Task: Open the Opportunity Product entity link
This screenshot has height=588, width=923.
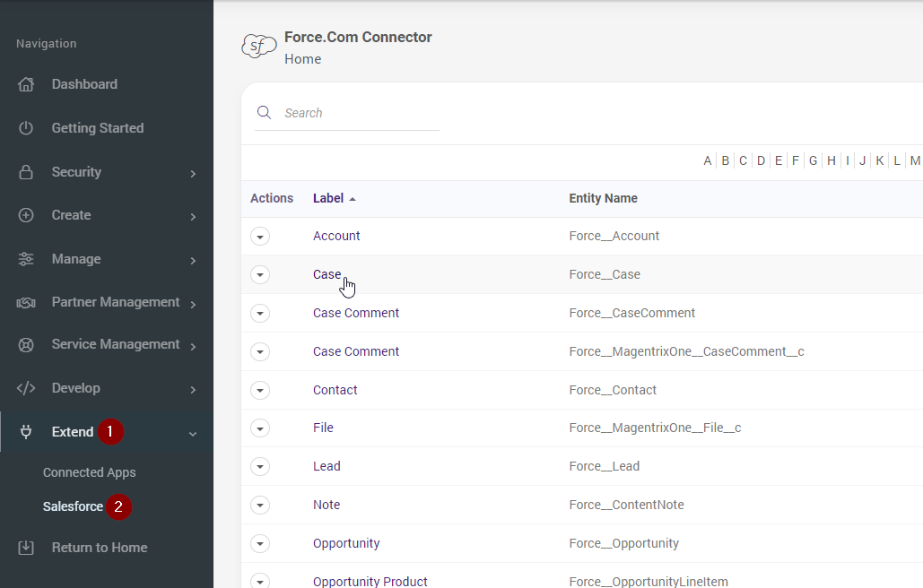Action: pos(370,581)
